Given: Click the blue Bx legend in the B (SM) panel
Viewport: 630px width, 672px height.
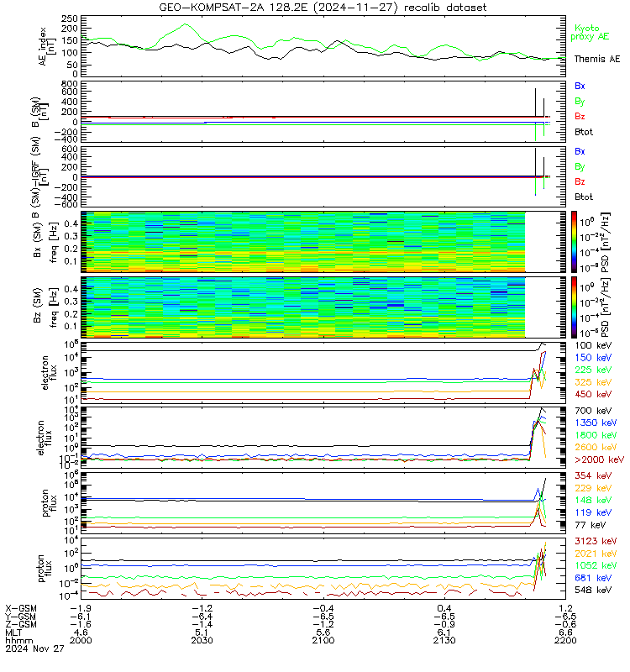Looking at the screenshot, I should coord(580,86).
